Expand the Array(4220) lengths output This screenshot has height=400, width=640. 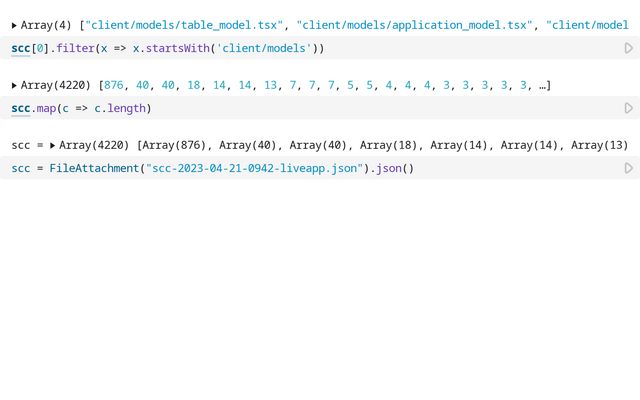click(x=14, y=85)
